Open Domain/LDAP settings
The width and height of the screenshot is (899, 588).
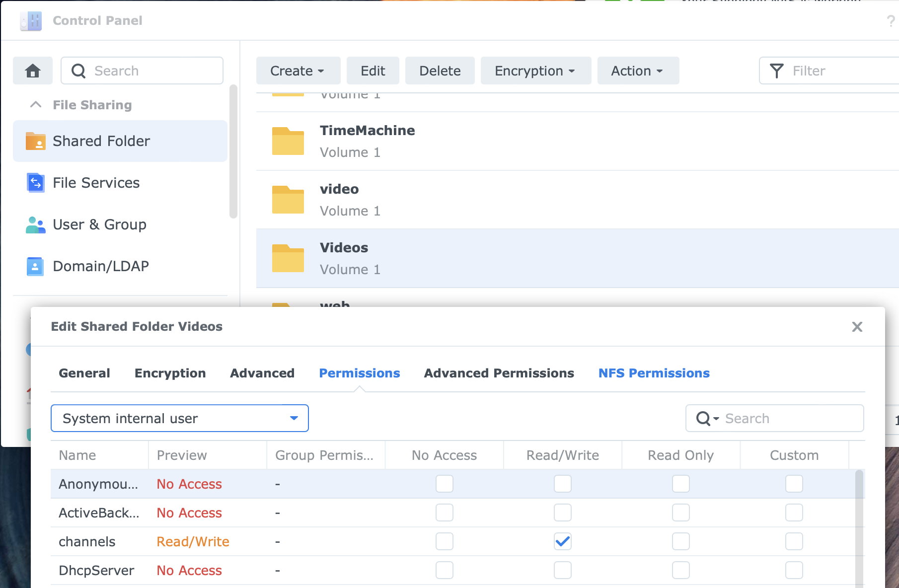click(100, 266)
